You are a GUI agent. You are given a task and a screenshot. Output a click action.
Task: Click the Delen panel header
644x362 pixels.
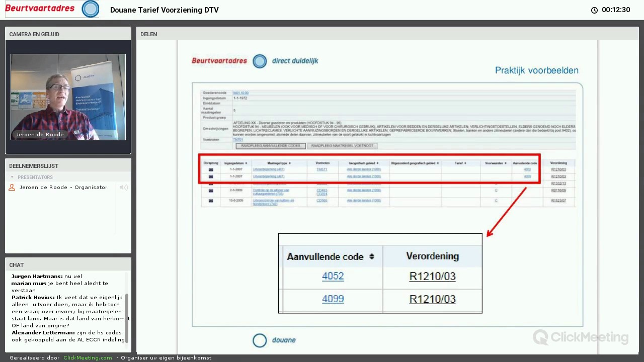387,34
